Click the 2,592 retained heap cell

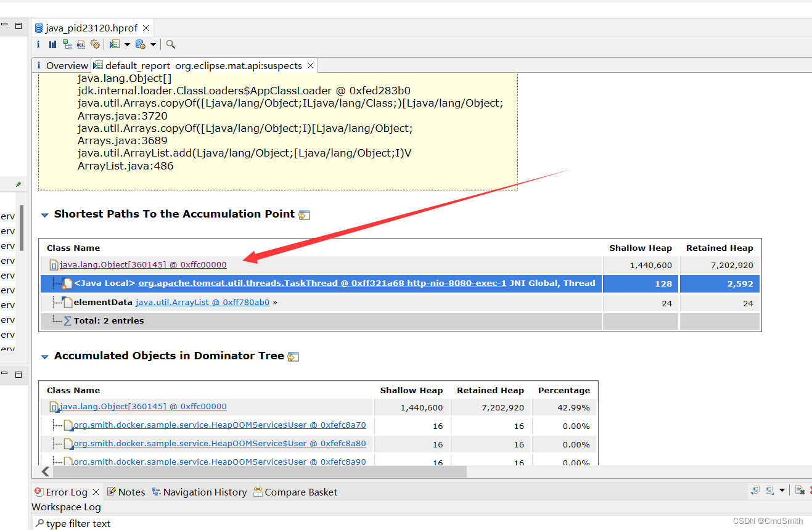[x=720, y=284]
